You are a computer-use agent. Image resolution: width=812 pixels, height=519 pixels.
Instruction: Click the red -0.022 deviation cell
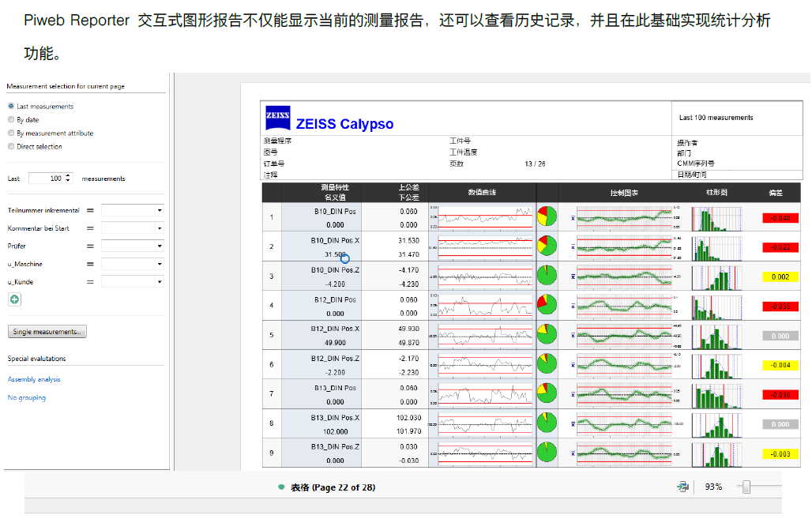780,247
